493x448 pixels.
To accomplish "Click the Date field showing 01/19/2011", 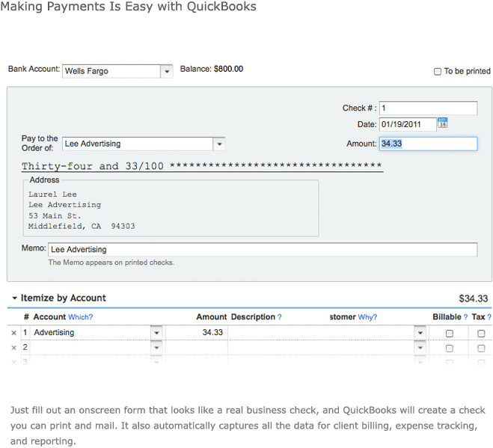I will pyautogui.click(x=408, y=124).
